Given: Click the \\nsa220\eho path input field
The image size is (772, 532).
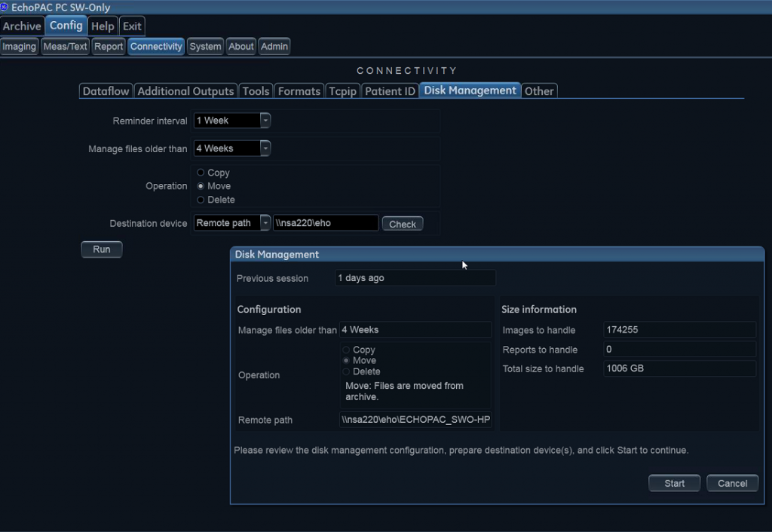Looking at the screenshot, I should click(x=326, y=223).
